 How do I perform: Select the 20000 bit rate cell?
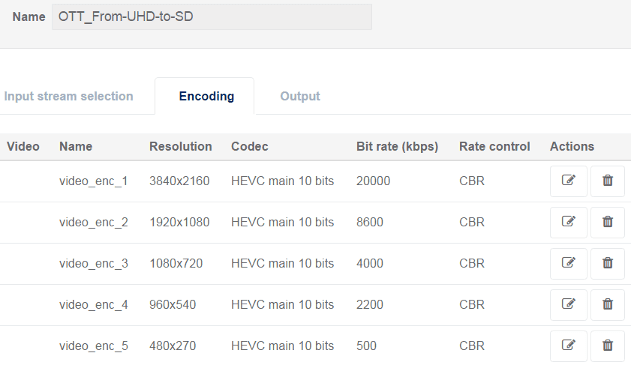click(x=373, y=181)
